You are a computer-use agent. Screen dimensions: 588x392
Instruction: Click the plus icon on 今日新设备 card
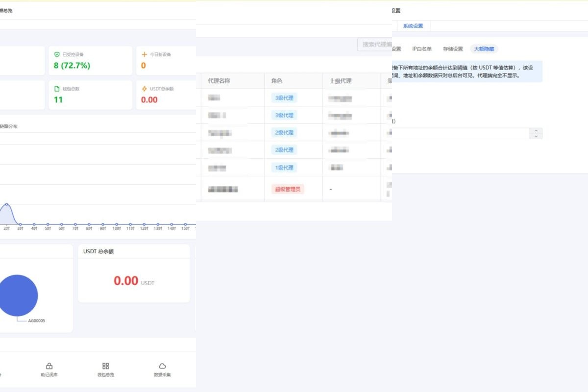145,54
